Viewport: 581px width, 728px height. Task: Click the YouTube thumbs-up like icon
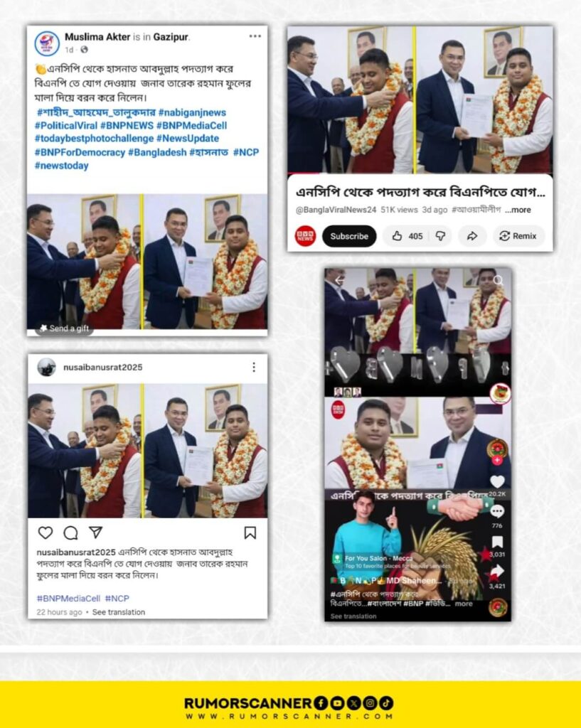tap(397, 236)
